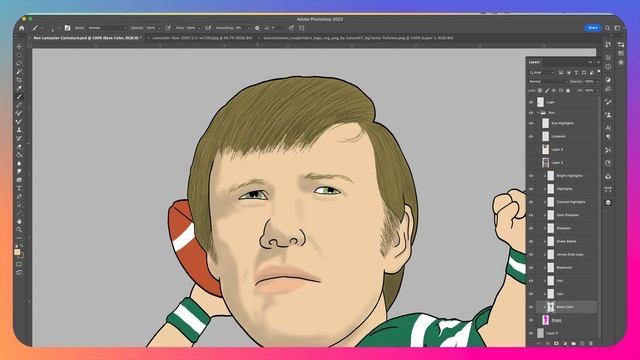This screenshot has width=640, height=360.
Task: Switch to the saskatchewan roughriders logo document tab
Action: click(x=358, y=38)
